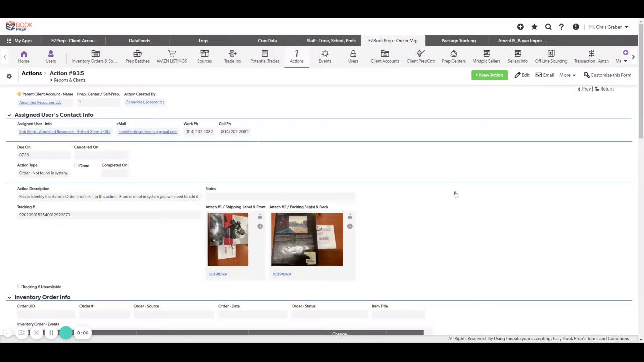Open Inventory Orders section
The image size is (644, 362).
coord(95,57)
